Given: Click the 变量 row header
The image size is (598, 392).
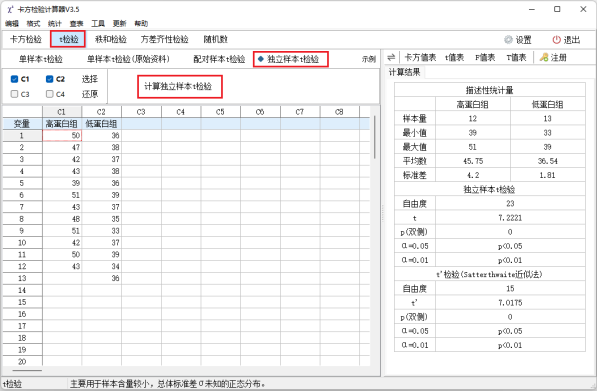Looking at the screenshot, I should (x=22, y=124).
